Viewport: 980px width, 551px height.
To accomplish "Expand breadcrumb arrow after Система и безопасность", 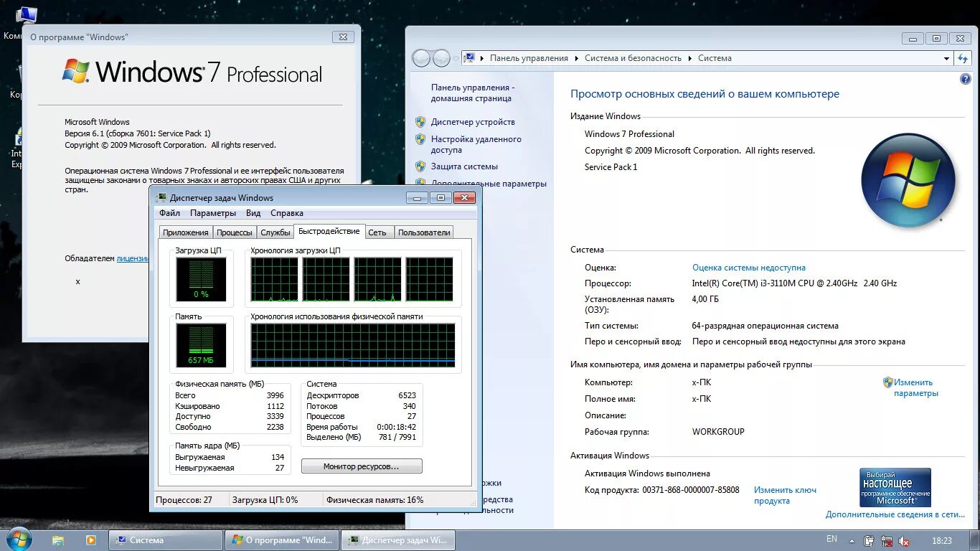I will tap(690, 58).
